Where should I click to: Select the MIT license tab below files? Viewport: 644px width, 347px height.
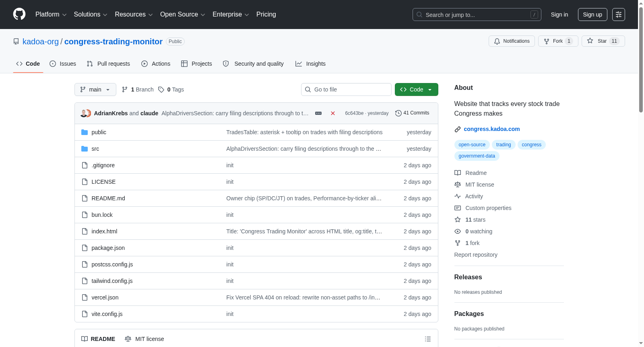[x=144, y=339]
